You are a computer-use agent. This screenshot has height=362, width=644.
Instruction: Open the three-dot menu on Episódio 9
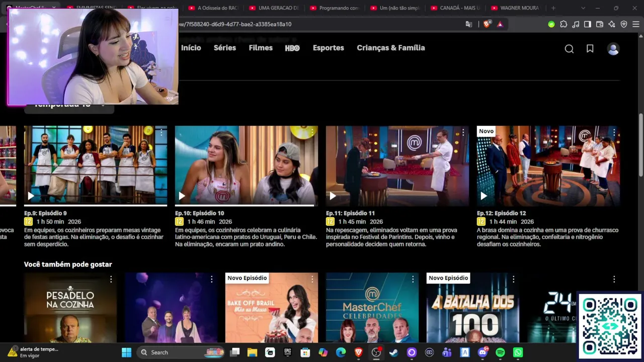pyautogui.click(x=161, y=132)
